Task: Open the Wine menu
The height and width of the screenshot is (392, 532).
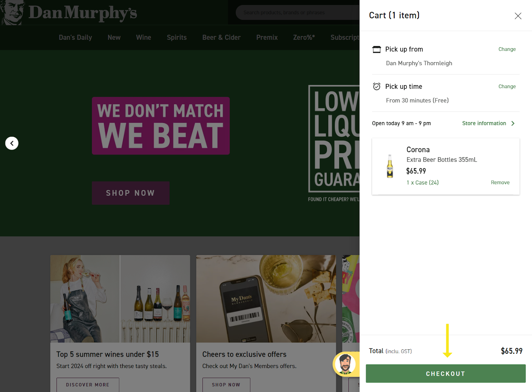Action: pyautogui.click(x=143, y=38)
